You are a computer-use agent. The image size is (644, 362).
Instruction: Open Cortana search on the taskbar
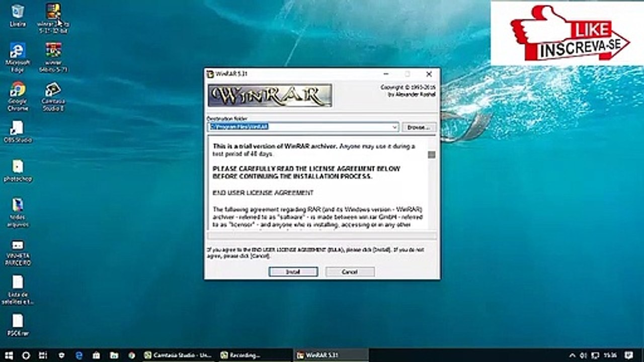click(x=26, y=355)
